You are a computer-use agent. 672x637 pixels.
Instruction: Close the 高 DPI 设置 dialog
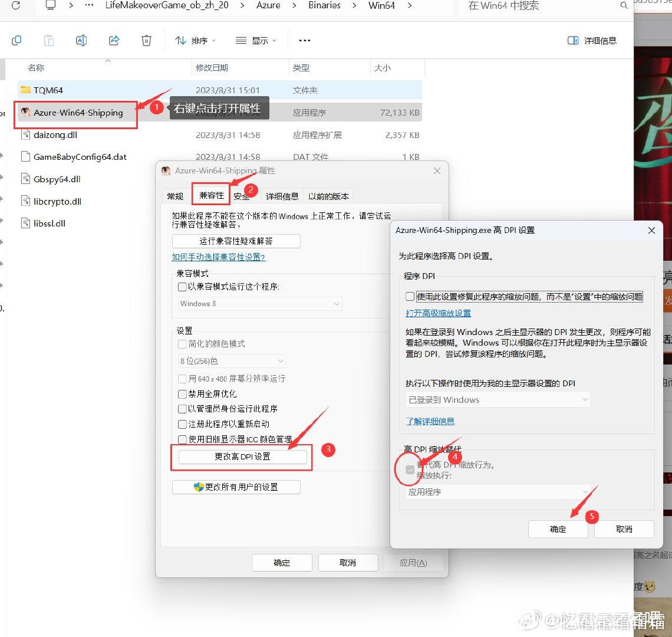point(652,231)
